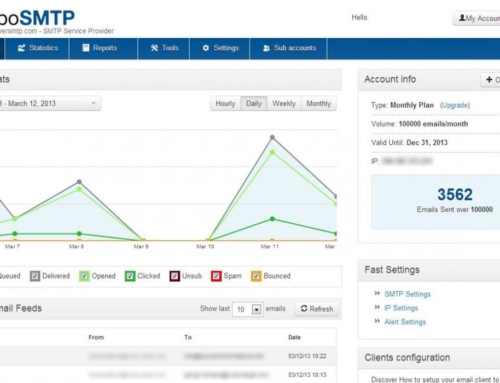Open the Reports menu dropdown
The image size is (500, 383).
pyautogui.click(x=103, y=48)
